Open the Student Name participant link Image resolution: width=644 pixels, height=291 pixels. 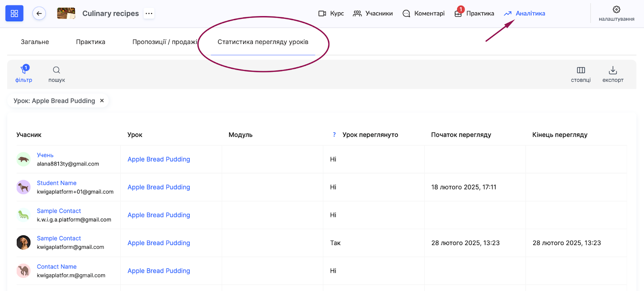coord(57,183)
